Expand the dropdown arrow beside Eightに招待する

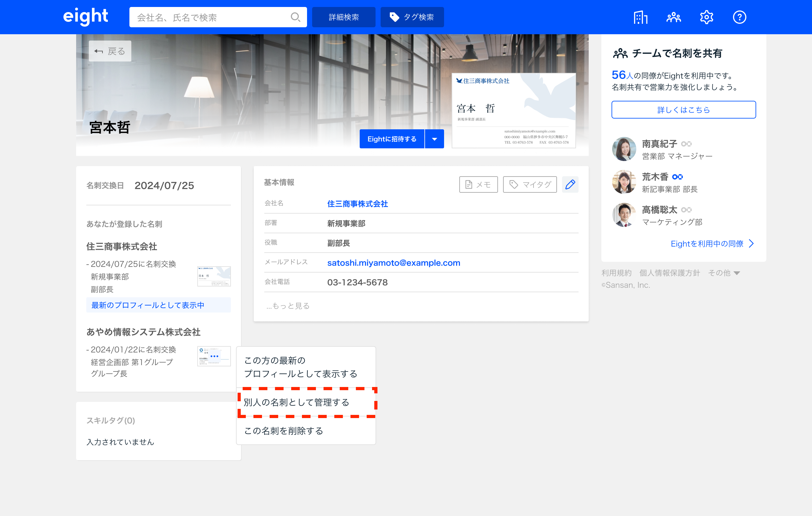pos(434,139)
